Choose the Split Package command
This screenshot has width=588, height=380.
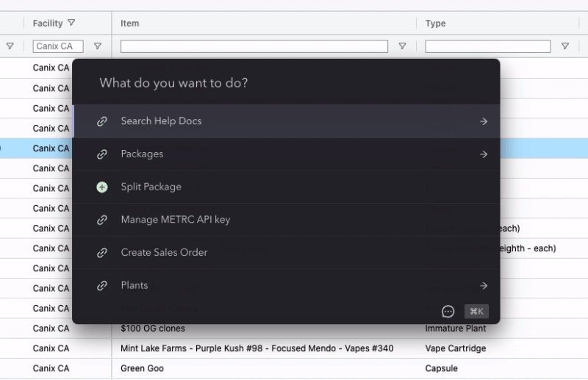(286, 187)
